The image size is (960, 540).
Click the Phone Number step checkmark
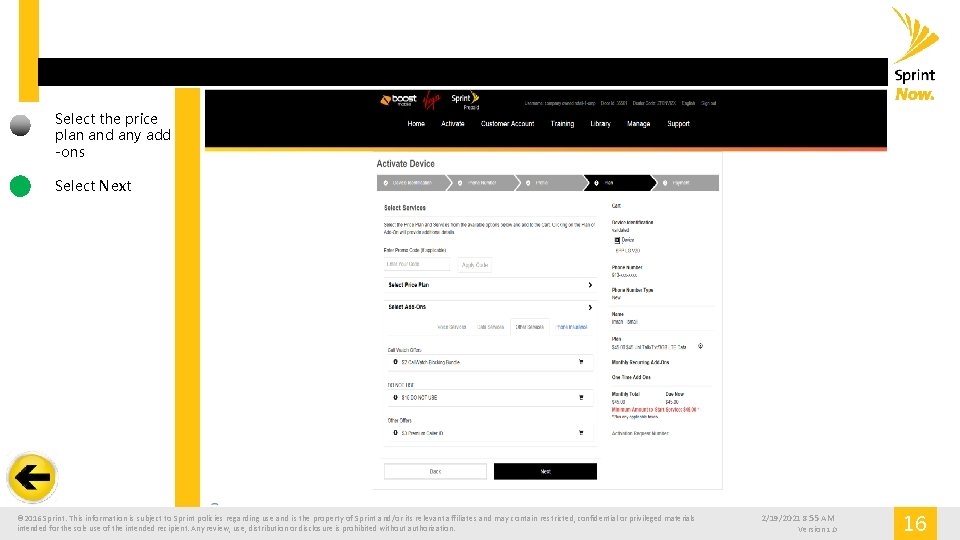click(460, 183)
